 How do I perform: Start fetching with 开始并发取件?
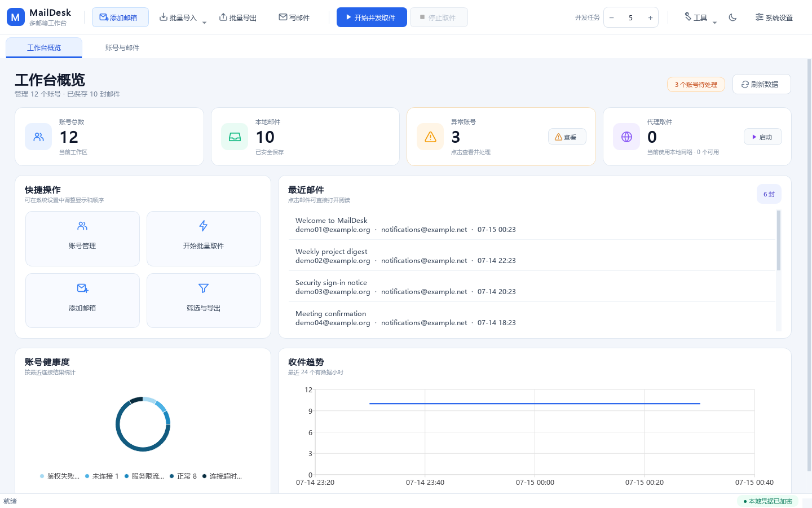click(372, 17)
